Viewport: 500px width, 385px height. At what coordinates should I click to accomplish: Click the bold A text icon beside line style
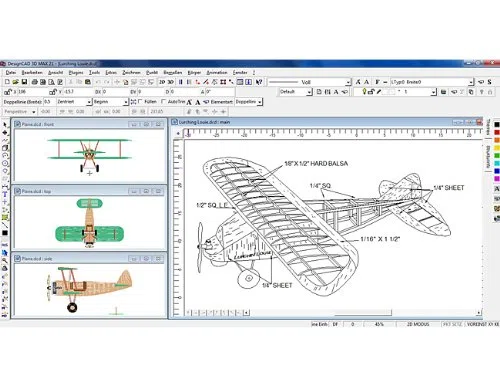(366, 82)
